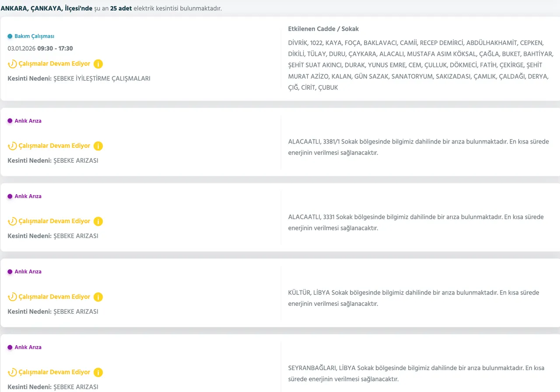Click Çalışmalar Devam Ediyor in the SEYRANBAĞLARI card

tap(54, 372)
